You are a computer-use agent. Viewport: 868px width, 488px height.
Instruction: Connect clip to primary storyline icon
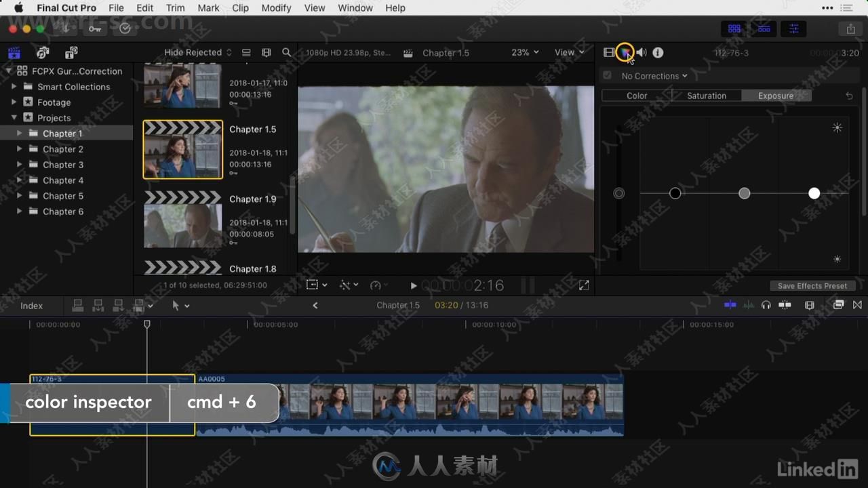[78, 306]
